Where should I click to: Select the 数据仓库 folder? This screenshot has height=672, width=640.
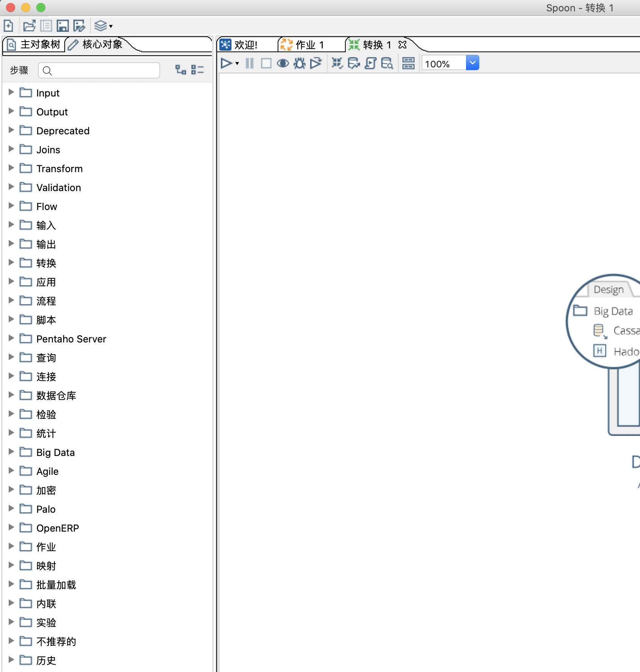[x=56, y=396]
